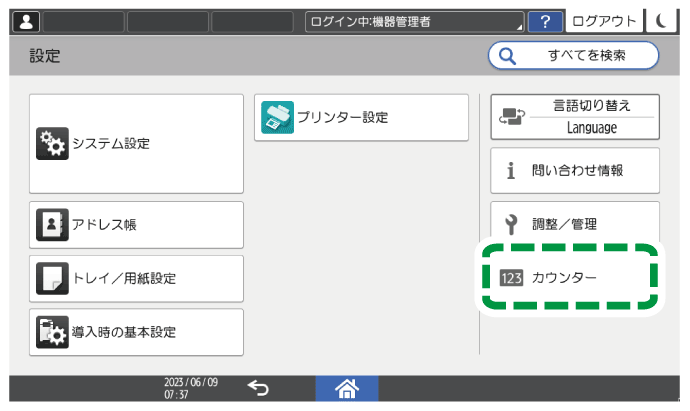Screen dimensions: 690x411
Task: Tap the search magnifier icon
Action: [507, 56]
